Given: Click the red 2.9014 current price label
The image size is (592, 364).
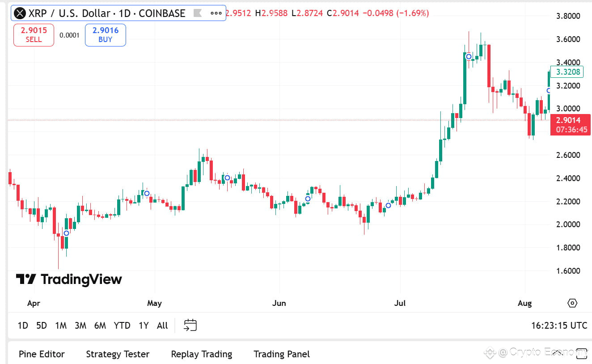Looking at the screenshot, I should [571, 125].
